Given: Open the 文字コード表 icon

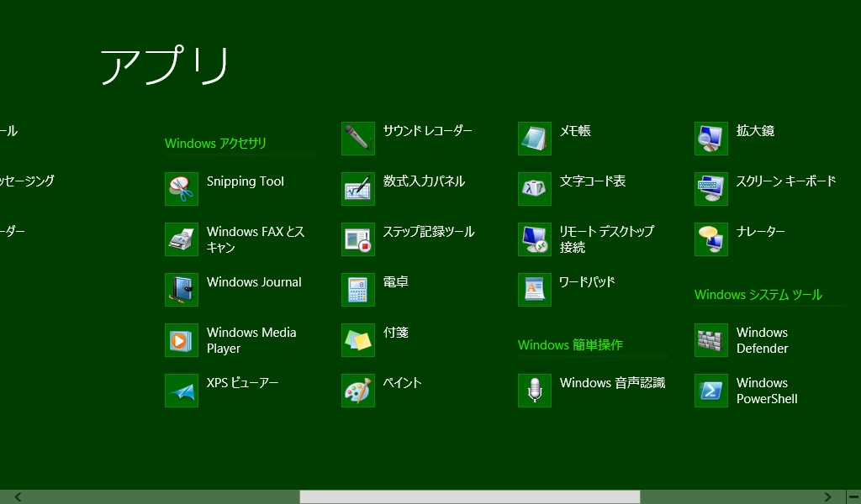Looking at the screenshot, I should tap(534, 189).
